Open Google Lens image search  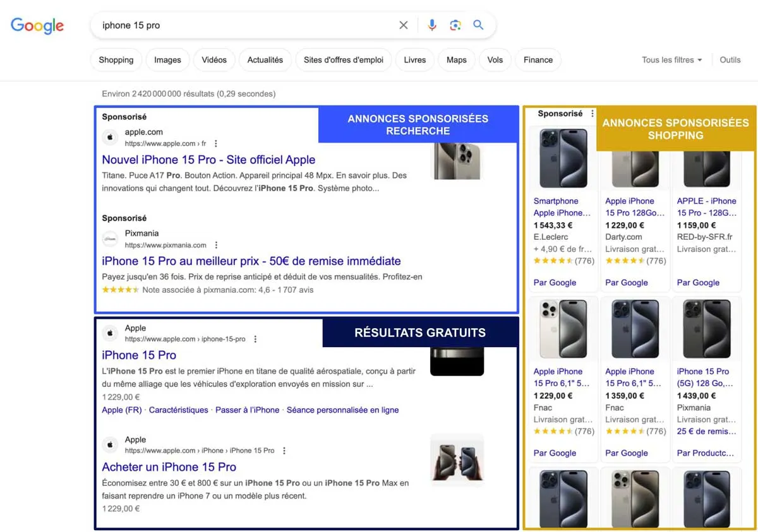pos(455,25)
